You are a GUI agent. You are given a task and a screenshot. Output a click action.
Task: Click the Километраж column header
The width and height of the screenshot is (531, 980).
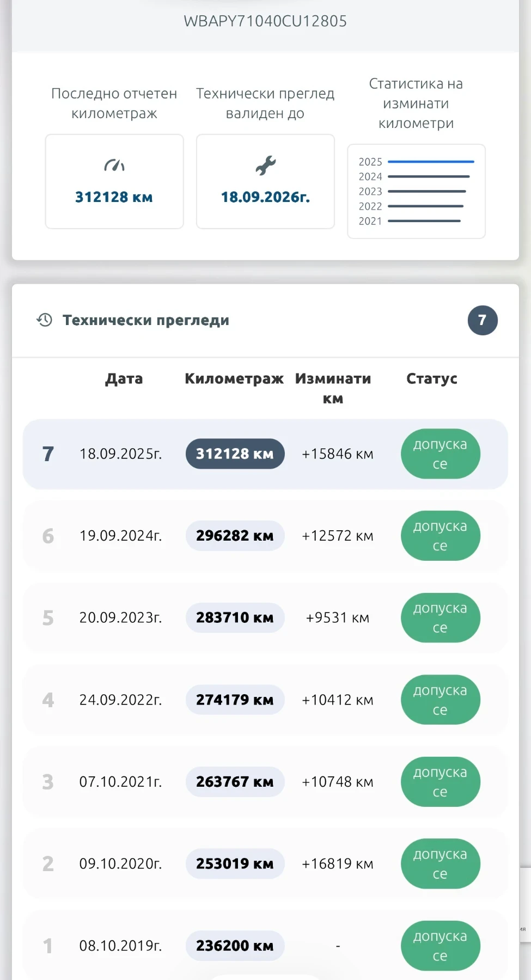[234, 379]
